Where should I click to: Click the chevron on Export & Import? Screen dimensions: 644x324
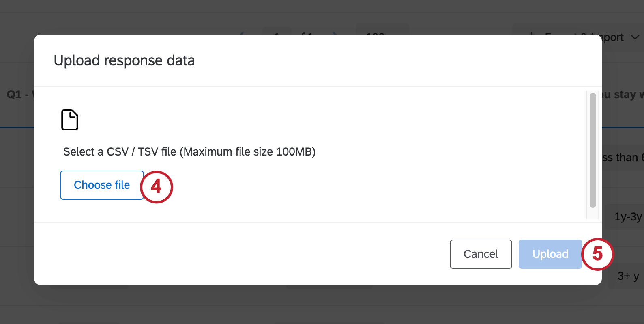pos(635,37)
